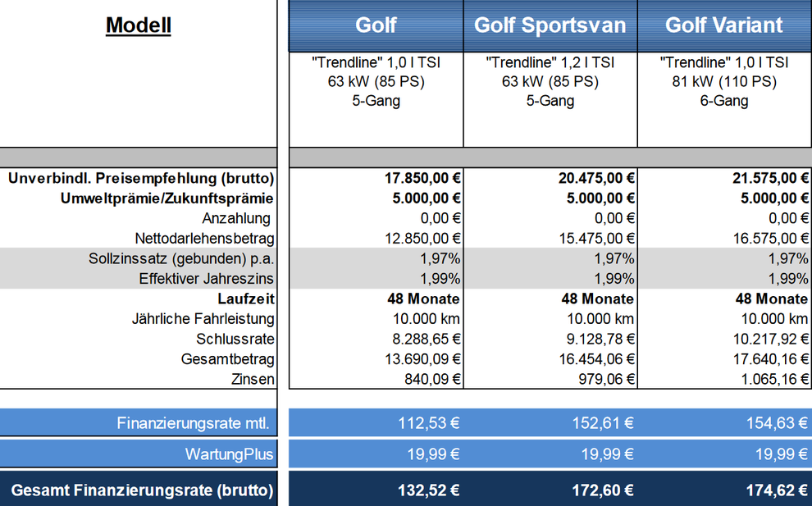Select the Golf 48 Monate cell

[423, 299]
